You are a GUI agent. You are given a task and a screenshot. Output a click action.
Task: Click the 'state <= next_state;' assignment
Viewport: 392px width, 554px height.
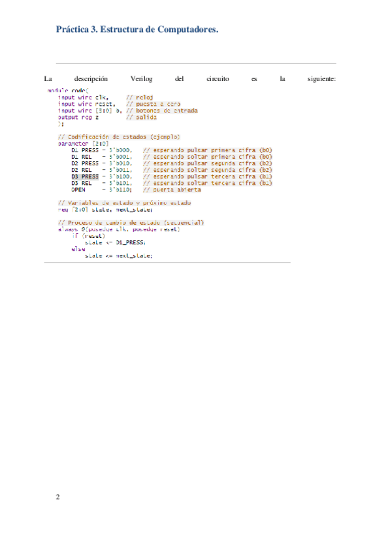point(118,255)
